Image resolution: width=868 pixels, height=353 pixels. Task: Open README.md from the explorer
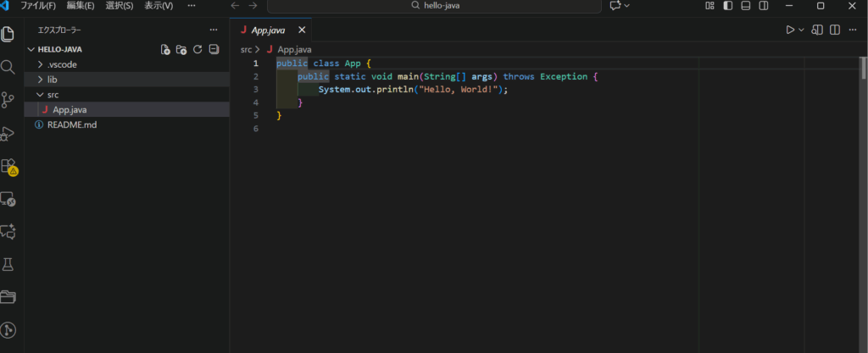[x=71, y=124]
